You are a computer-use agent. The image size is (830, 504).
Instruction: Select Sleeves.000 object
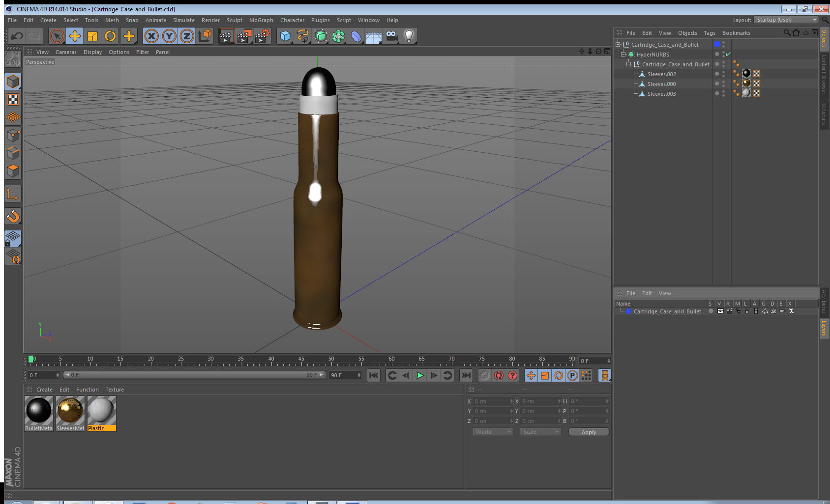(661, 84)
